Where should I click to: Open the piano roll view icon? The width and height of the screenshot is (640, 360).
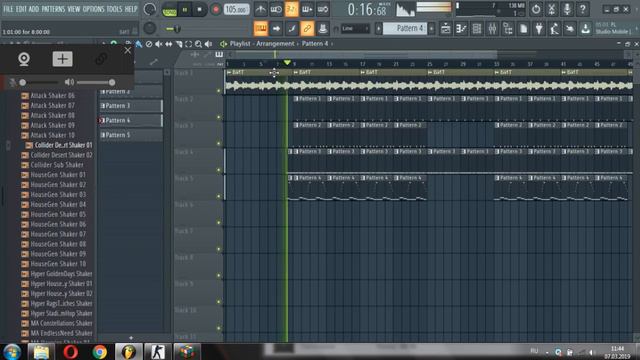[461, 29]
